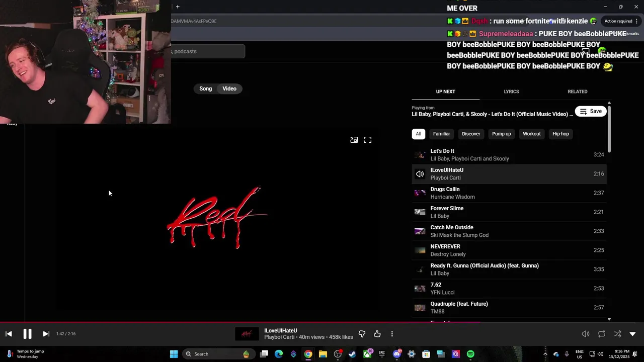Open Xbox app from taskbar
Image resolution: width=644 pixels, height=362 pixels.
point(367,354)
